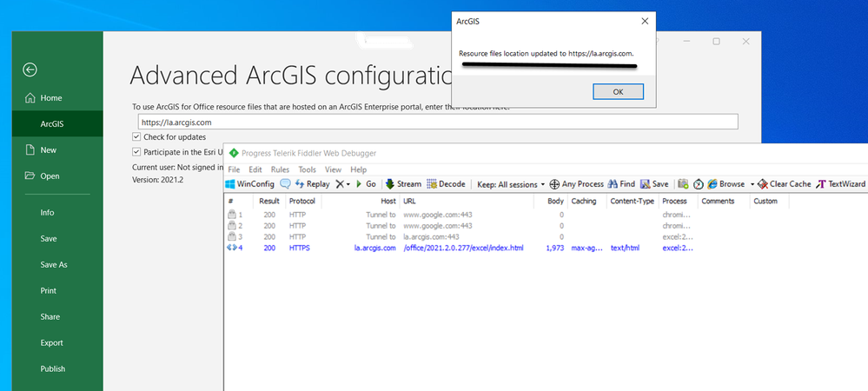The width and height of the screenshot is (868, 391).
Task: Open the Help menu in Fiddler
Action: click(358, 169)
